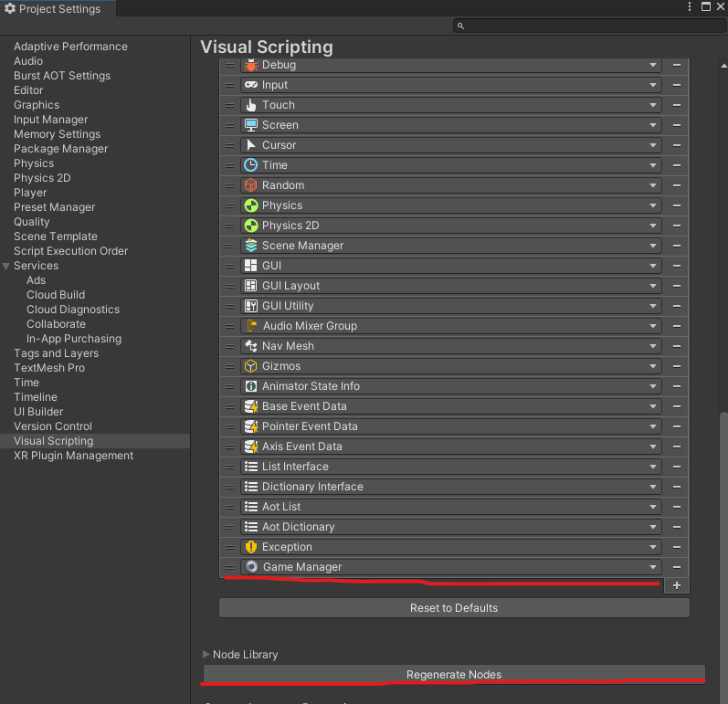Screen dimensions: 728x704
Task: Click the Exception warning shield icon
Action: tap(250, 547)
